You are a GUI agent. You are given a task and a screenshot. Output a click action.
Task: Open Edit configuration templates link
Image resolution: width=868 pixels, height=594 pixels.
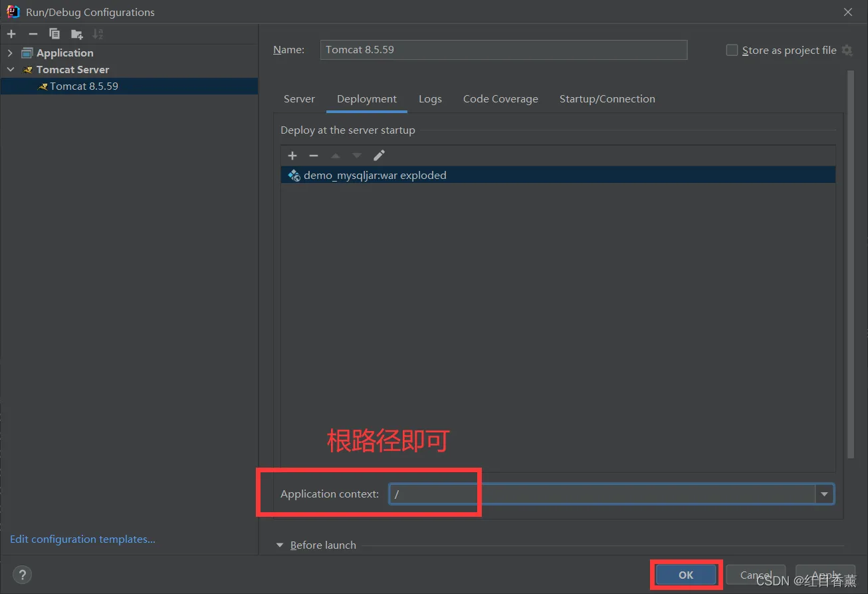pos(82,539)
